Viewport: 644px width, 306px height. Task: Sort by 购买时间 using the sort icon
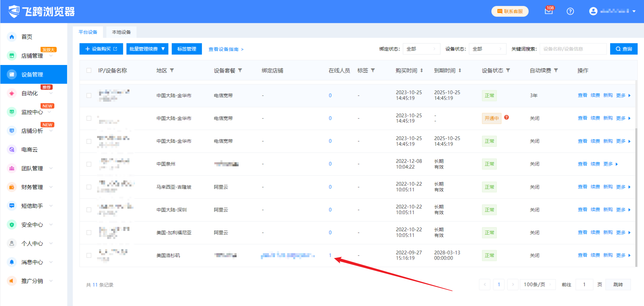click(422, 70)
